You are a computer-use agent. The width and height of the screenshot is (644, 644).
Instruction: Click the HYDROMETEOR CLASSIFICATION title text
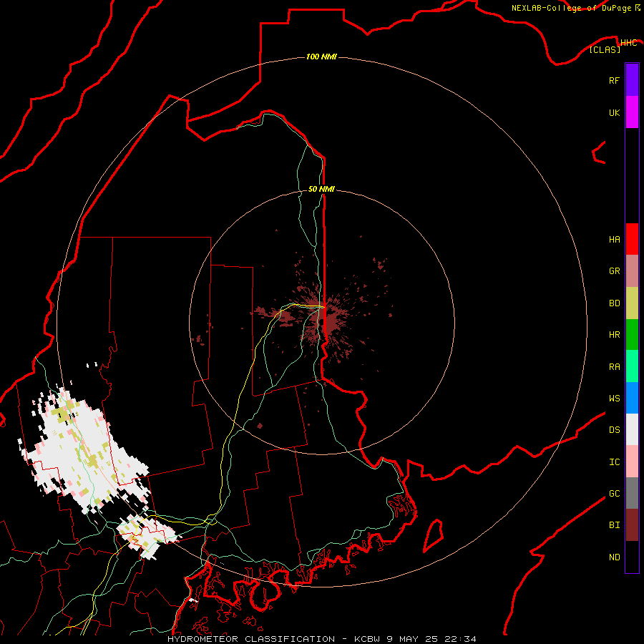tap(251, 639)
